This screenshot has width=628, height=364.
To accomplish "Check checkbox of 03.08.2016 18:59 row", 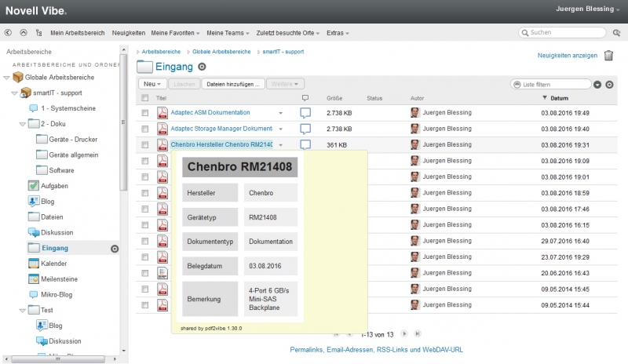I will [x=145, y=193].
